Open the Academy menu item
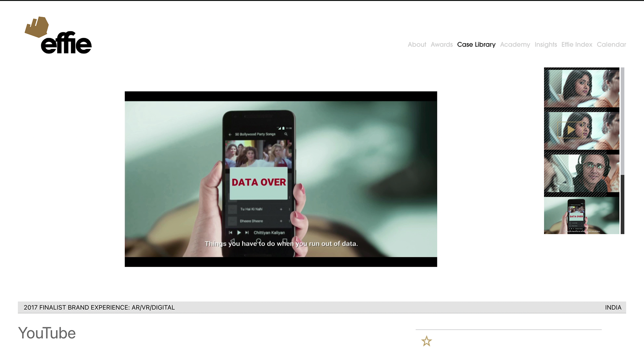Viewport: 644px width, 348px height. click(515, 45)
